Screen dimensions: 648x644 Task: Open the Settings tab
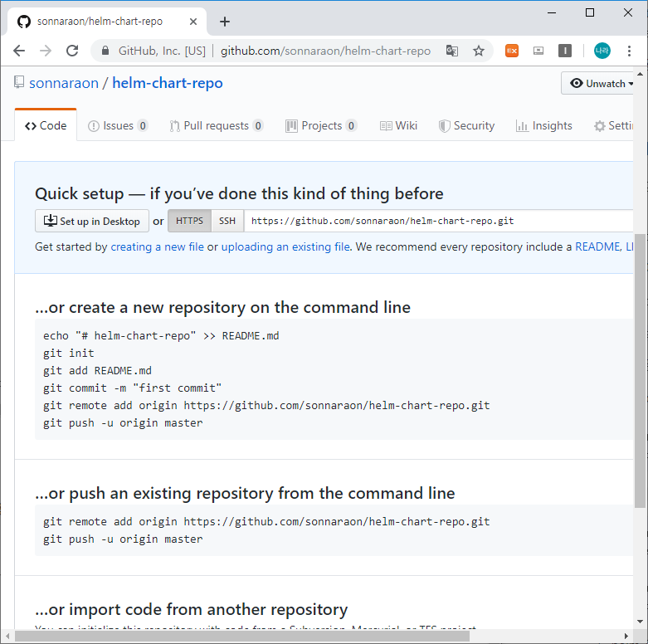[613, 125]
